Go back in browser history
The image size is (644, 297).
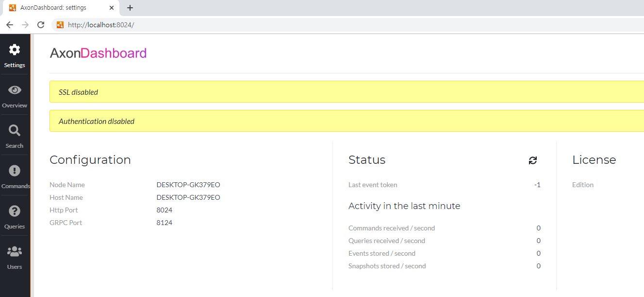10,25
